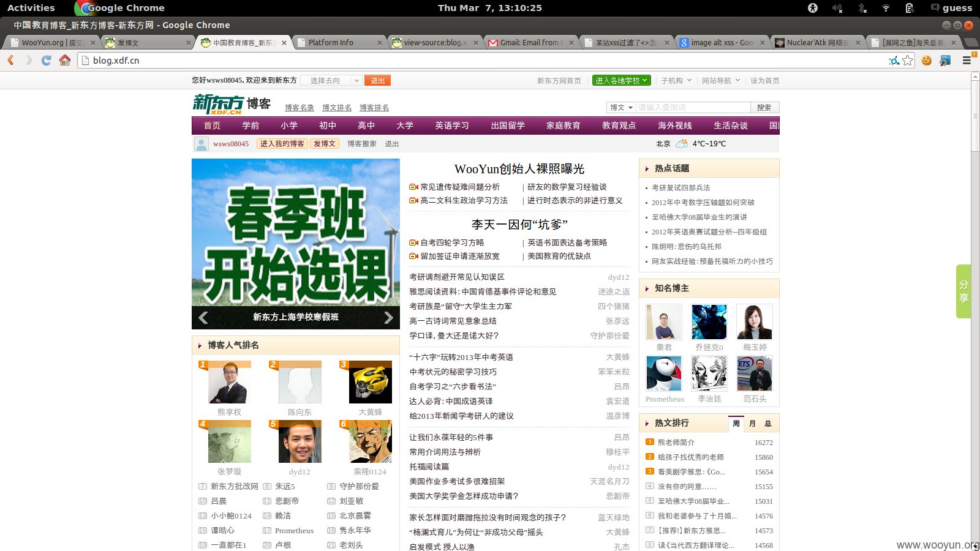Open the Bluetooth indicator in top bar

[x=862, y=8]
